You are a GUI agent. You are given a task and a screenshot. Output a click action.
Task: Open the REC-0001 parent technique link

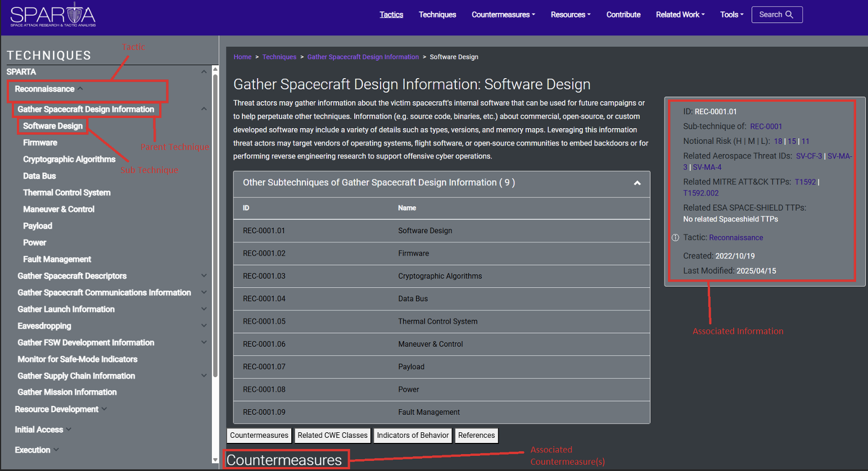tap(766, 126)
